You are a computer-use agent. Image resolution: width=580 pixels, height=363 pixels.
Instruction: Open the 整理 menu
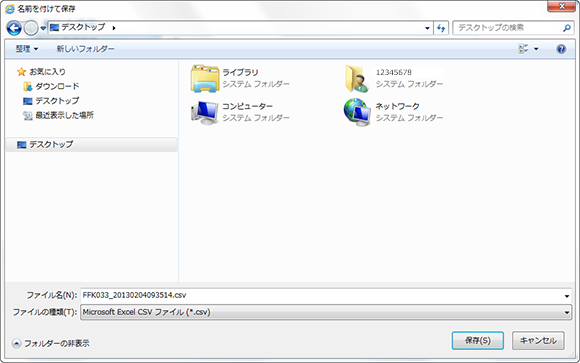[27, 49]
